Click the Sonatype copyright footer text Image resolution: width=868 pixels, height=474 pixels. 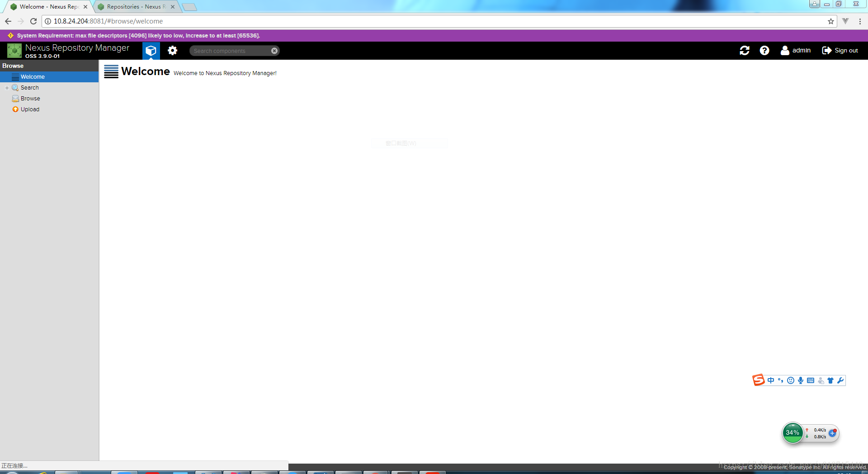pyautogui.click(x=795, y=467)
